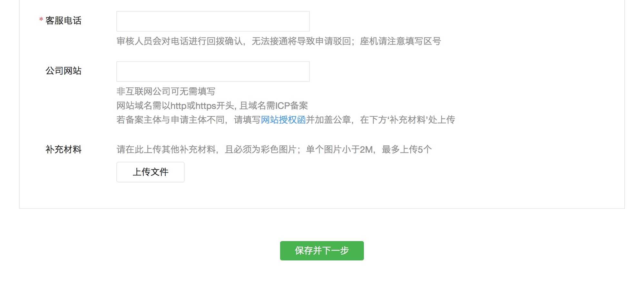Click the green 保存并下一步 button
The height and width of the screenshot is (292, 644).
click(322, 251)
